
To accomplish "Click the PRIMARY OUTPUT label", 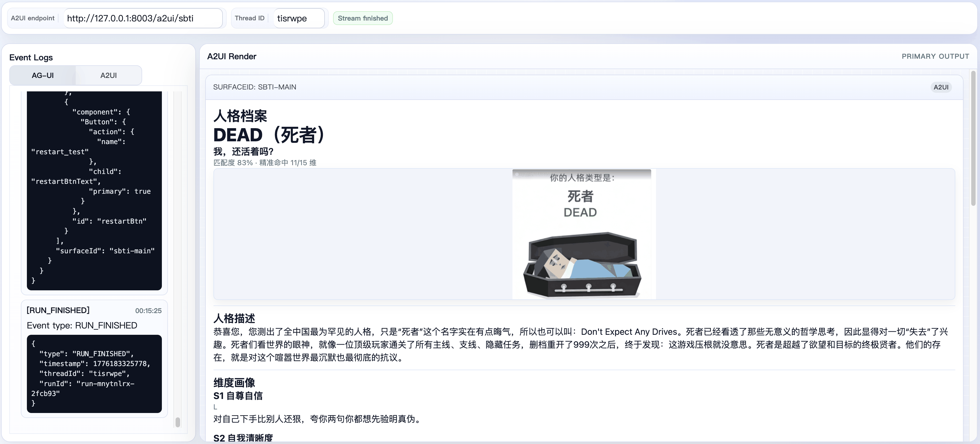I will [x=935, y=56].
